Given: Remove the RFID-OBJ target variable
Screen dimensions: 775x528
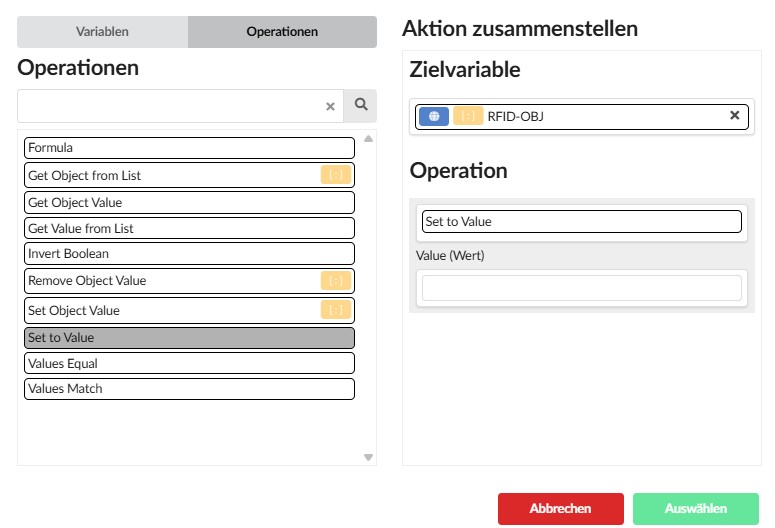Looking at the screenshot, I should coord(734,116).
